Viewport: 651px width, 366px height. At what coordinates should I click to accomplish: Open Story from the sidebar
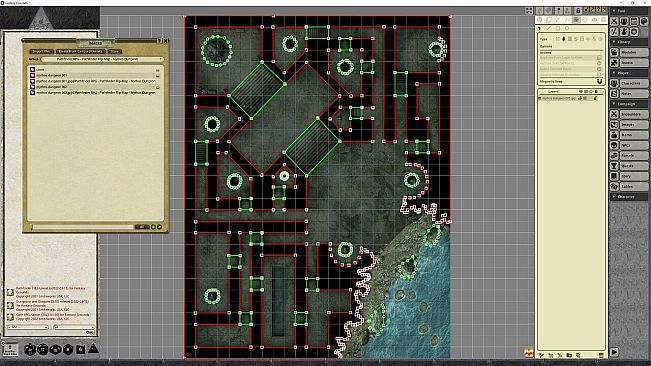(x=634, y=176)
